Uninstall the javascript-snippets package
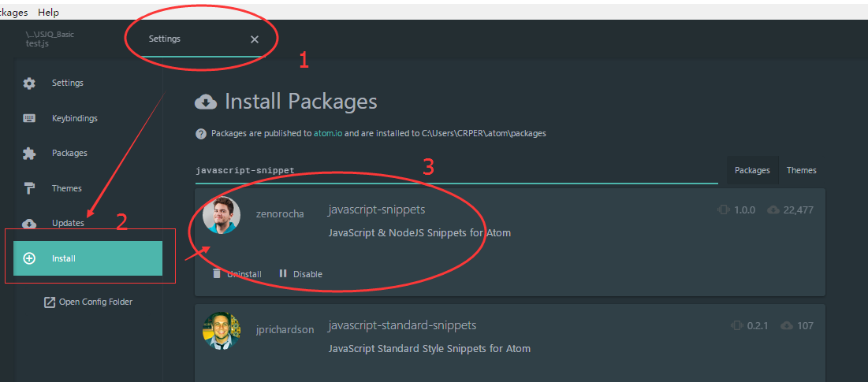Image resolution: width=868 pixels, height=382 pixels. (237, 274)
